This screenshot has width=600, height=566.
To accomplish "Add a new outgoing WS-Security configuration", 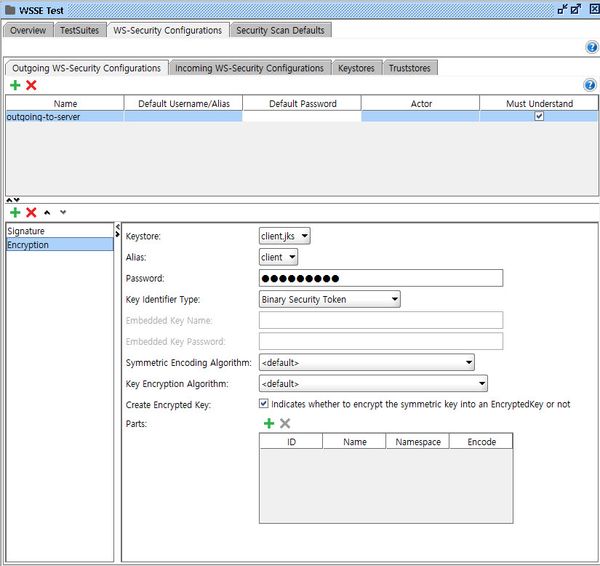I will click(15, 85).
